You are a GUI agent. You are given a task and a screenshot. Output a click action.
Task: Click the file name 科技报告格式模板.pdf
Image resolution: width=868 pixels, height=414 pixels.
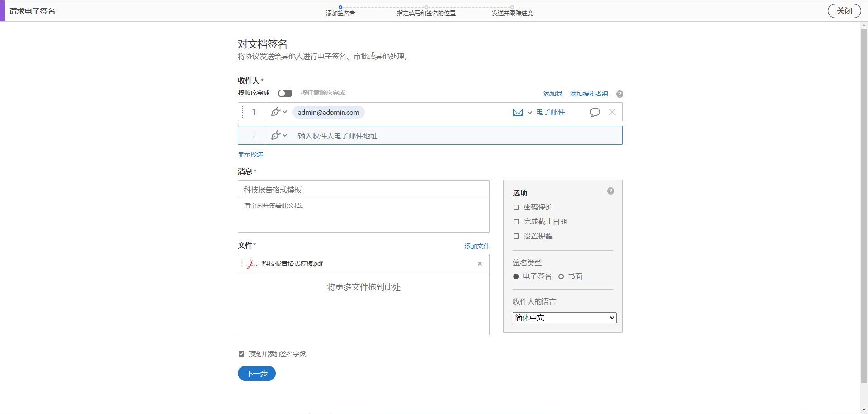(x=292, y=263)
